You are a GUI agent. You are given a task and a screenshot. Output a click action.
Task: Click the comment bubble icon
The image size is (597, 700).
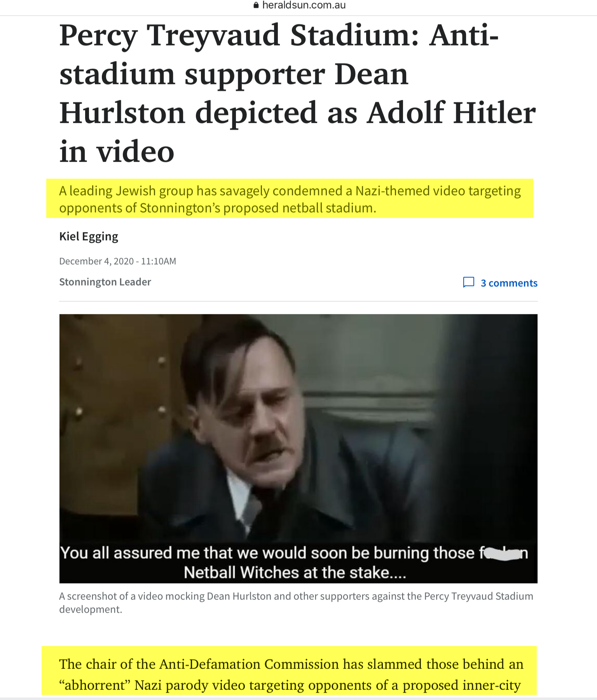pos(469,282)
